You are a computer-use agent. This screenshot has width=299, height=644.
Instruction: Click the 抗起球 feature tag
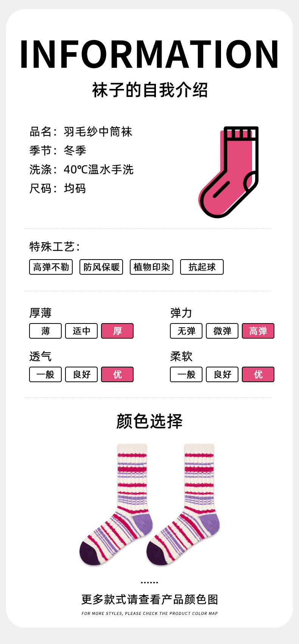(x=202, y=267)
